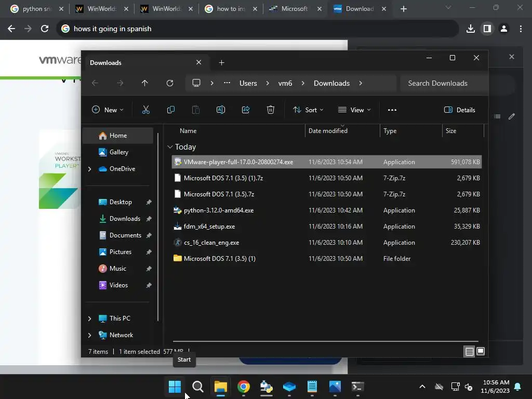Unpin Music from Quick access
This screenshot has width=532, height=399.
tap(149, 269)
